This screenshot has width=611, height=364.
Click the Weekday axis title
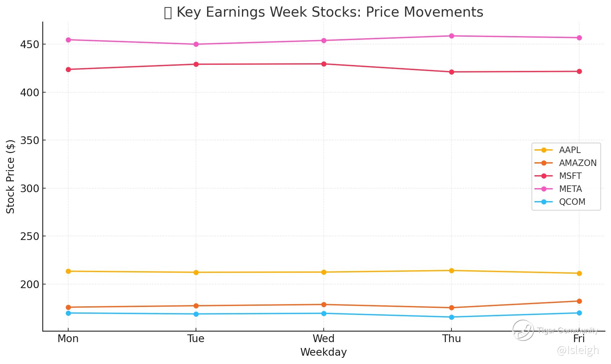click(x=323, y=352)
